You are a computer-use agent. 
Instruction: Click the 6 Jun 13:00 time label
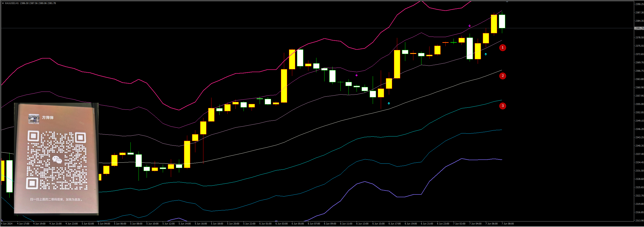(x=362, y=224)
